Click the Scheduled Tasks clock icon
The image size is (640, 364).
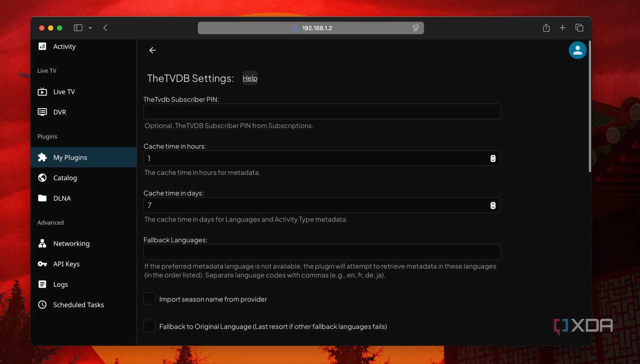click(42, 305)
